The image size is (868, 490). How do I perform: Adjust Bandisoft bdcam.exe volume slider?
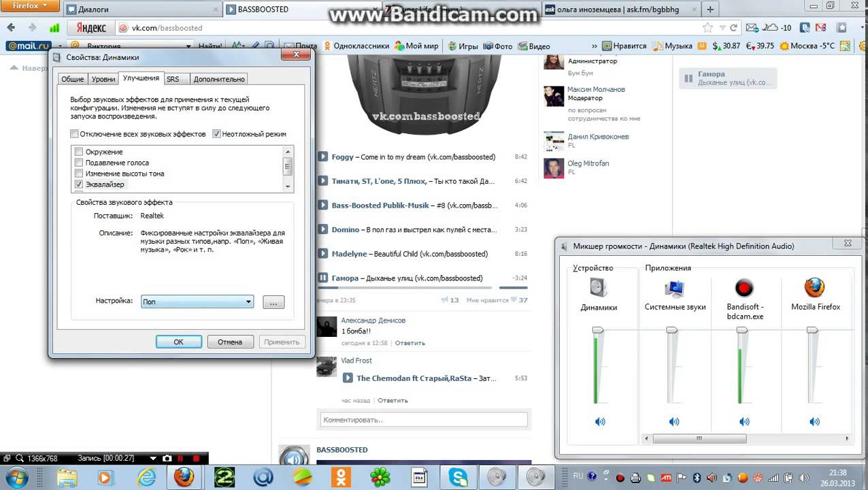[x=742, y=330]
